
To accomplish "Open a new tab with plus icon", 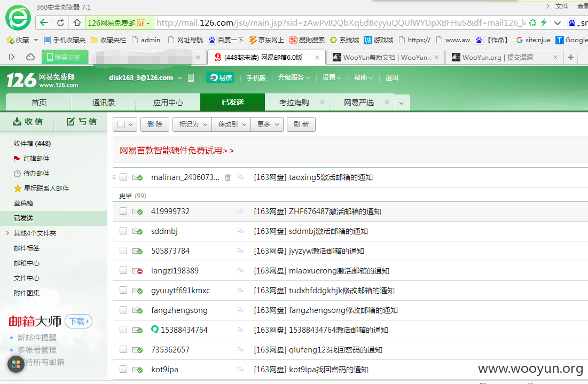I will (571, 57).
